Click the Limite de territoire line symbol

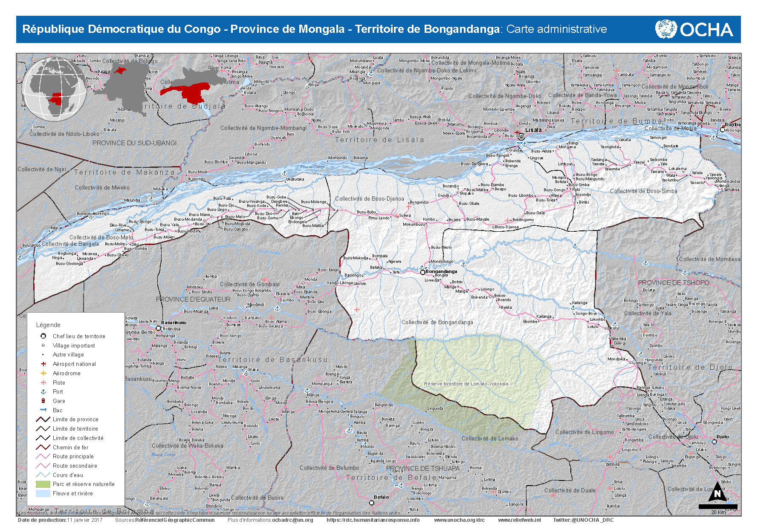click(x=43, y=428)
